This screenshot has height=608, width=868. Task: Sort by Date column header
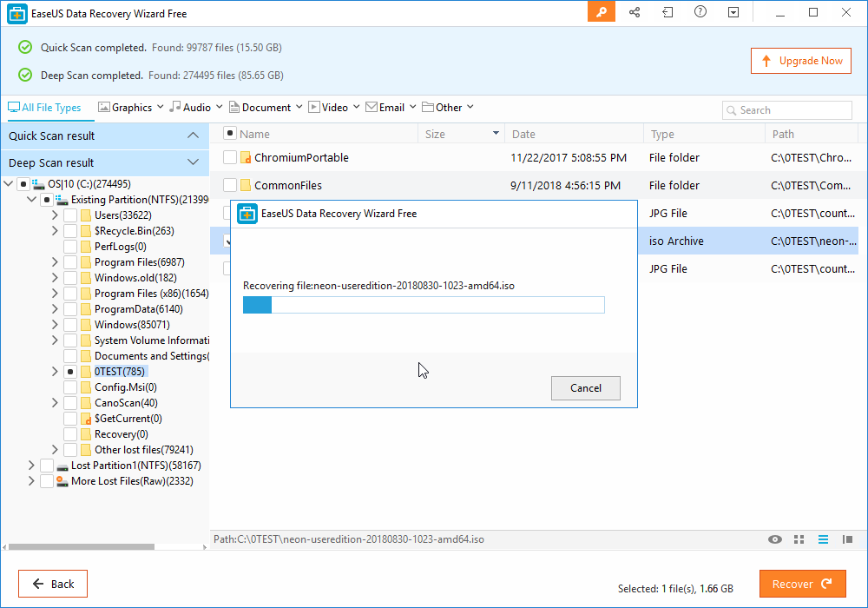coord(574,134)
